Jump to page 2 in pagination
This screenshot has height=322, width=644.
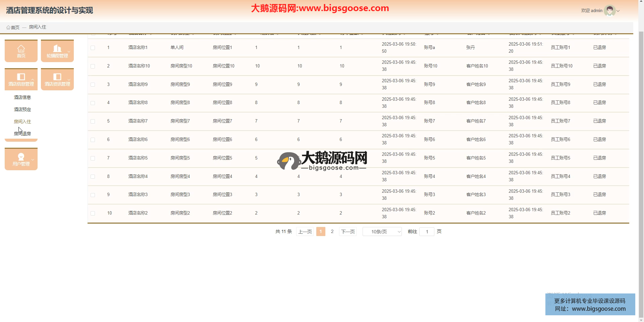tap(332, 232)
